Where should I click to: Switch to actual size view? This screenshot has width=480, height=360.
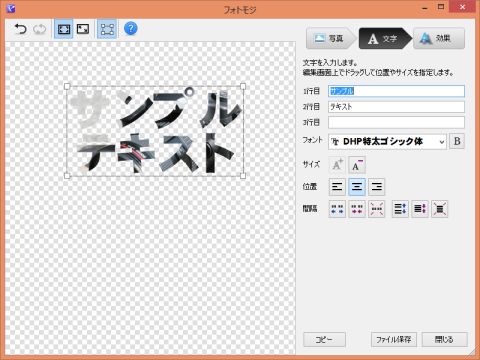click(83, 29)
